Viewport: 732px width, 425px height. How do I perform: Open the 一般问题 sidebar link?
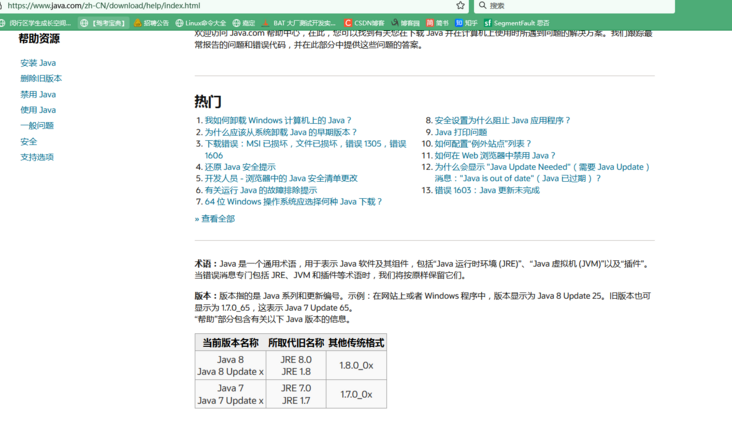pyautogui.click(x=37, y=126)
